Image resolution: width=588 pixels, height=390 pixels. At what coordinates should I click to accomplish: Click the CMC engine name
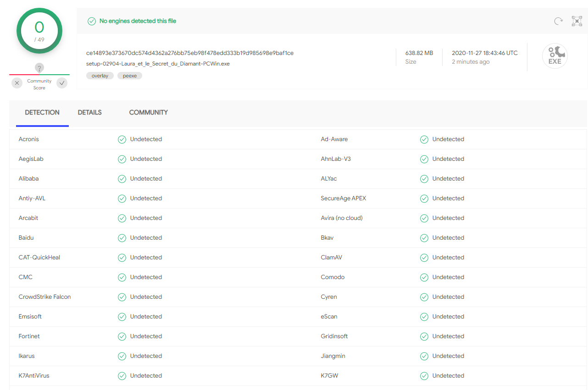pos(26,277)
